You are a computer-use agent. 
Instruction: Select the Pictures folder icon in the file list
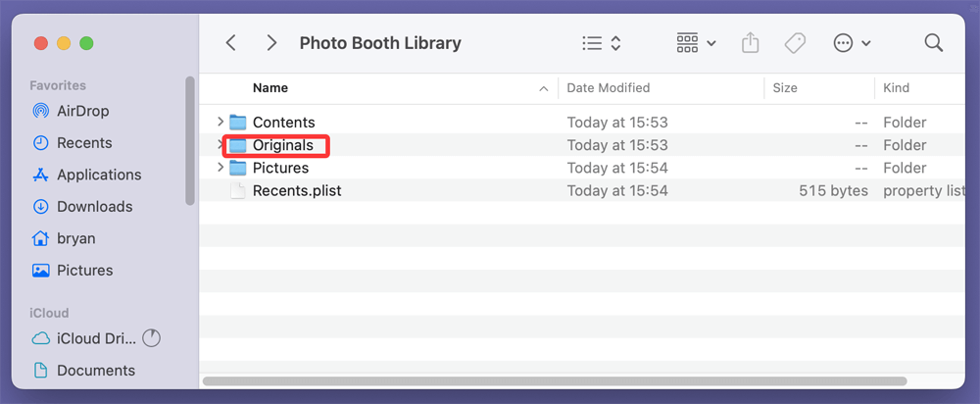[237, 168]
